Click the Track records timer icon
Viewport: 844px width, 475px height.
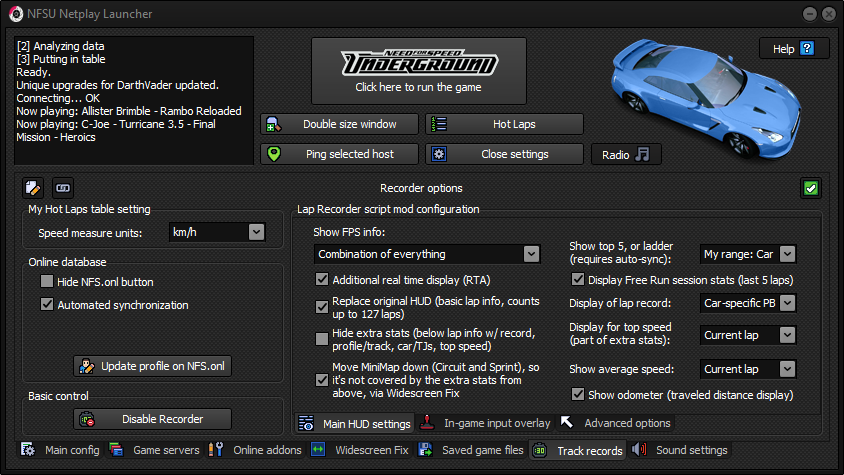point(540,450)
